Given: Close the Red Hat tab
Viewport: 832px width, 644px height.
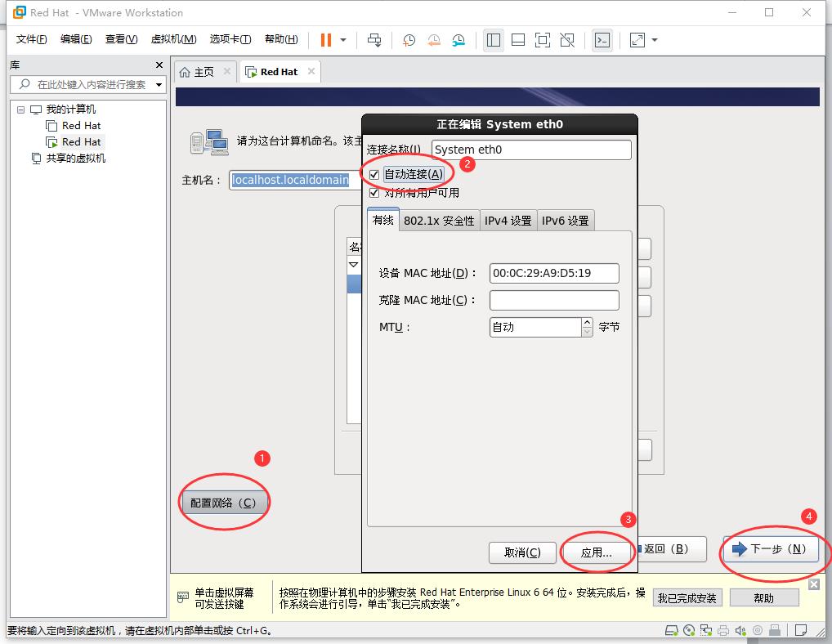Looking at the screenshot, I should click(311, 70).
